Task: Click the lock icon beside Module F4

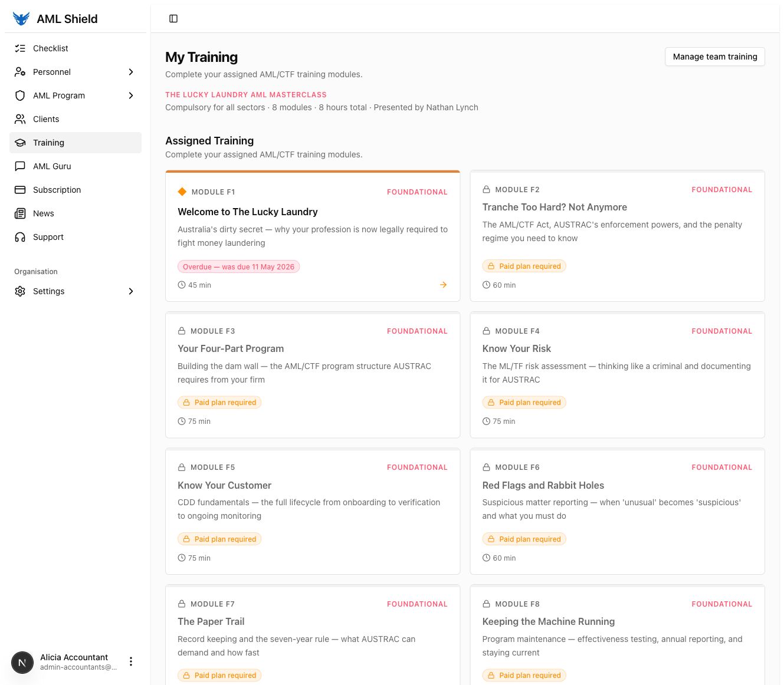Action: 487,331
